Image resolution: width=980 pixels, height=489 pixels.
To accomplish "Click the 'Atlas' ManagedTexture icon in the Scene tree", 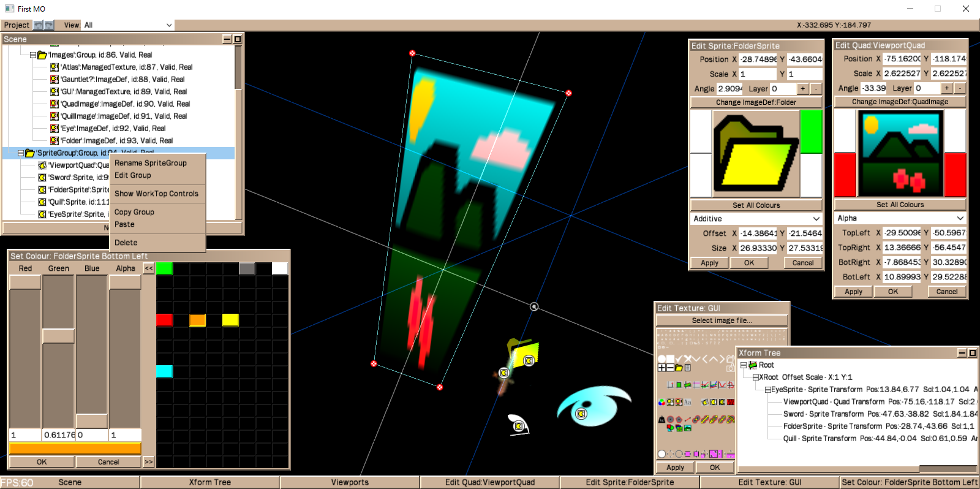I will pos(55,67).
